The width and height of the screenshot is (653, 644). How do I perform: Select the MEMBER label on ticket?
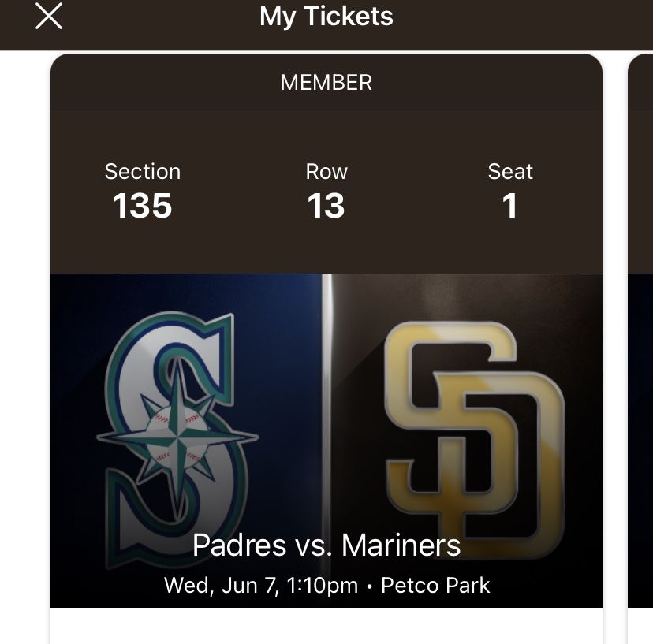(326, 83)
